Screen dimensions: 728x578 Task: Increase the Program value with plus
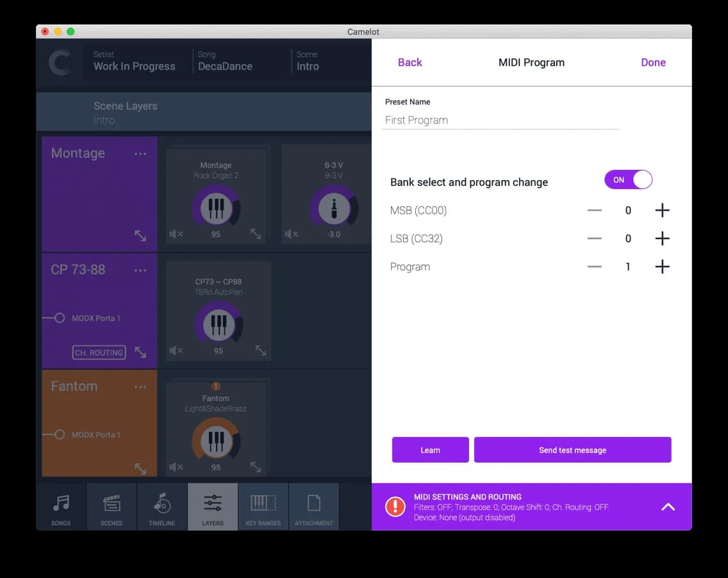click(x=662, y=267)
